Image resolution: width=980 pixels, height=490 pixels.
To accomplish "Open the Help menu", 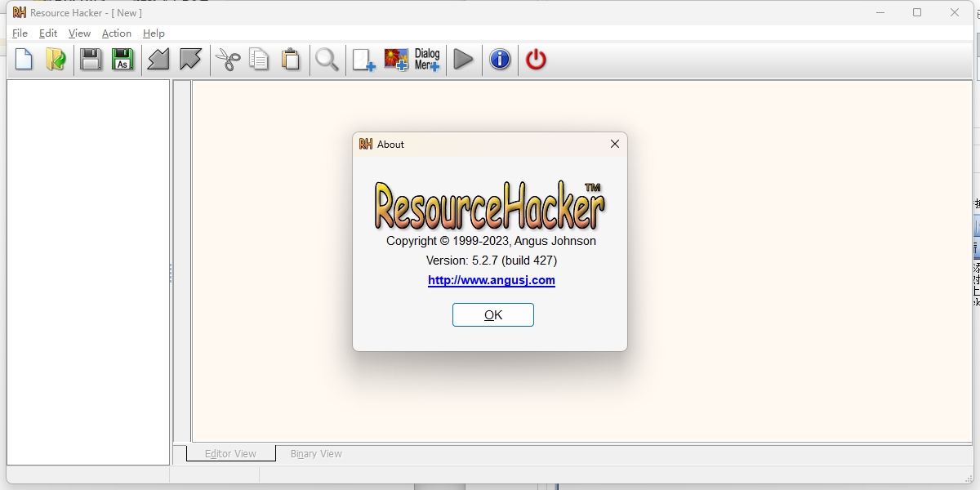I will pyautogui.click(x=154, y=33).
